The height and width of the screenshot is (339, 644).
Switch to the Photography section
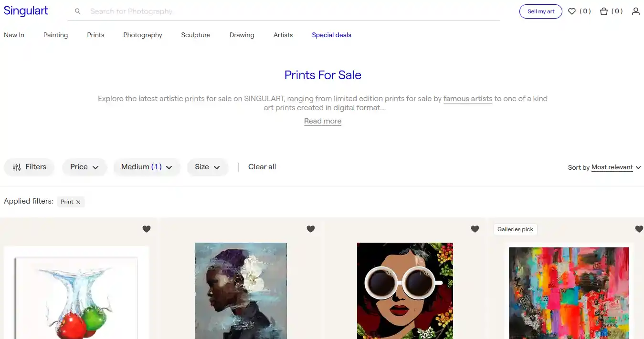pos(142,35)
